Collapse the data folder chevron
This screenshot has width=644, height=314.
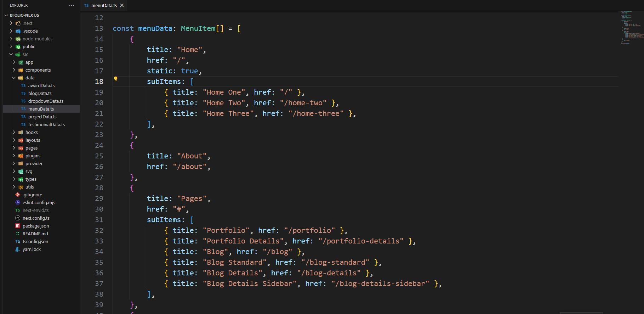[x=14, y=78]
